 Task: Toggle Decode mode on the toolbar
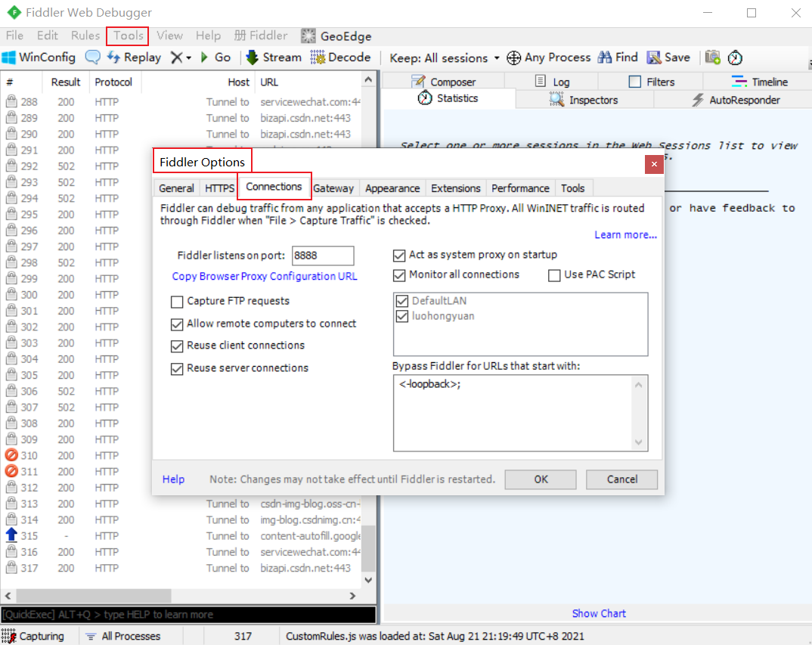point(340,57)
